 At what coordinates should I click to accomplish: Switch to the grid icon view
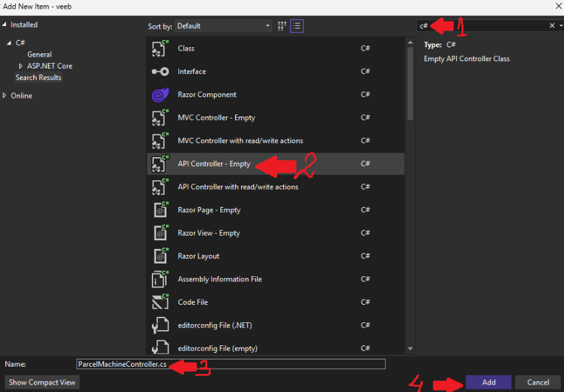point(282,26)
